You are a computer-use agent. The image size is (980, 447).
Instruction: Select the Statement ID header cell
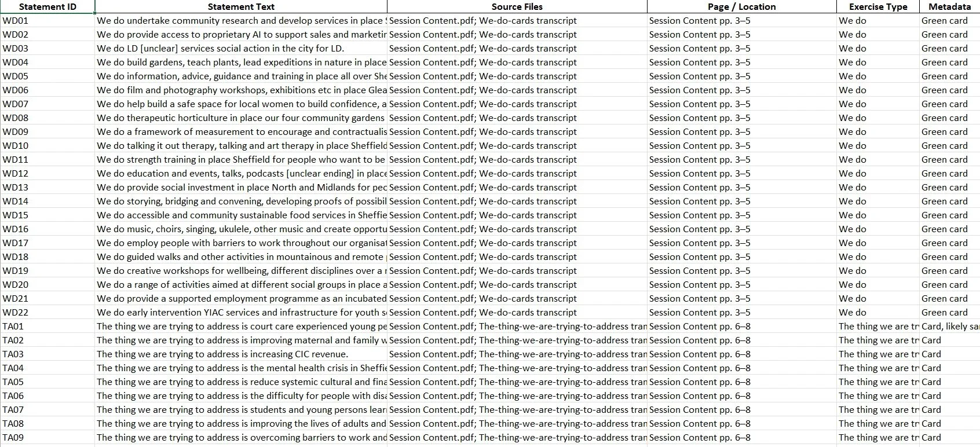[x=47, y=7]
